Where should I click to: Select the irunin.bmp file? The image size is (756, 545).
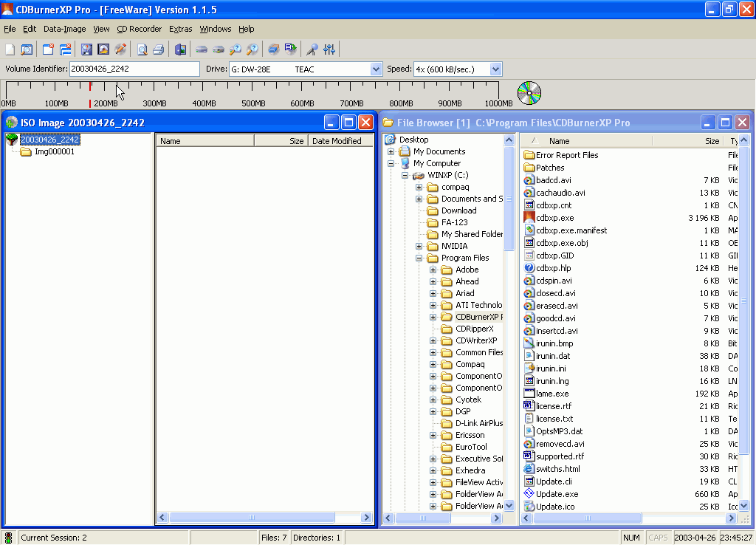[x=549, y=343]
